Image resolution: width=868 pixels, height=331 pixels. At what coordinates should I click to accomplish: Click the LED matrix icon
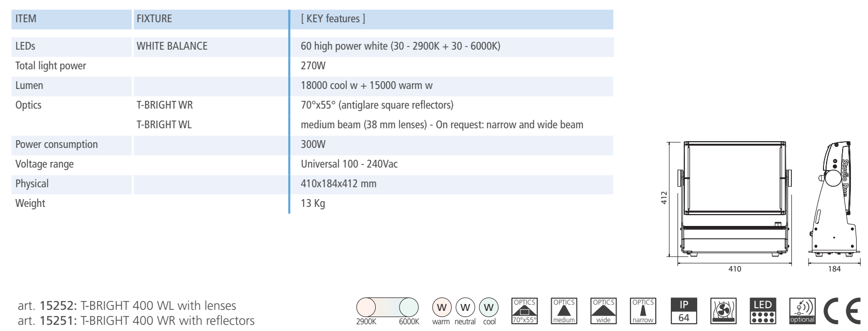(763, 311)
